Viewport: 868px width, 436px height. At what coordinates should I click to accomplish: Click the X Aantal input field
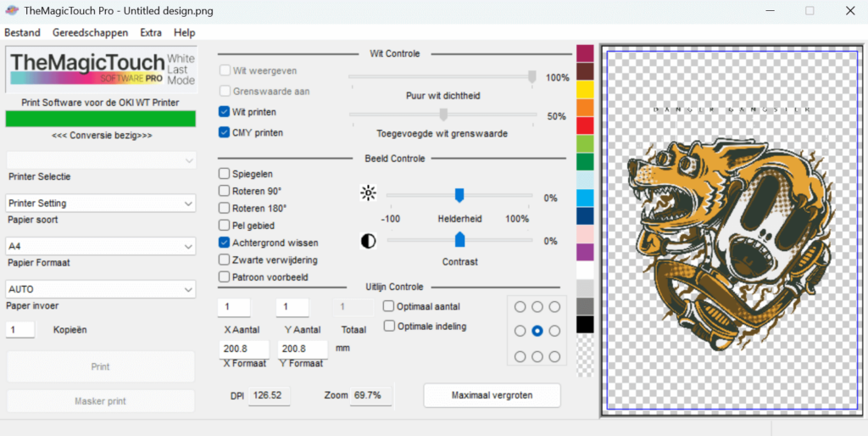234,307
